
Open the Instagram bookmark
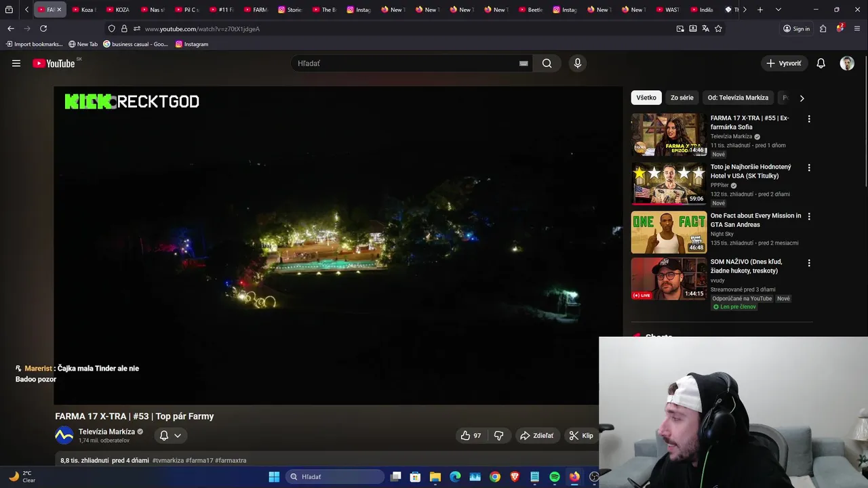point(192,44)
